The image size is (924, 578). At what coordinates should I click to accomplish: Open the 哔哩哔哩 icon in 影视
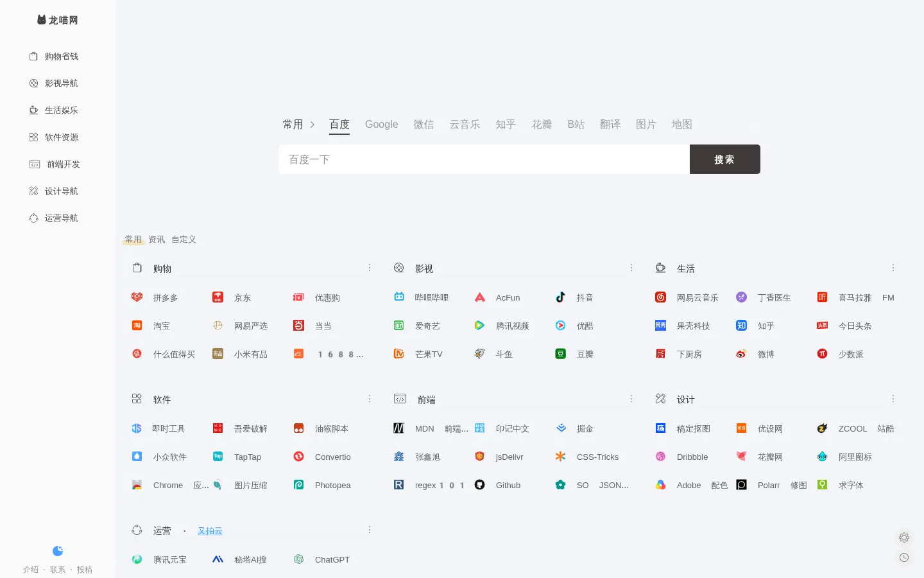(x=398, y=297)
